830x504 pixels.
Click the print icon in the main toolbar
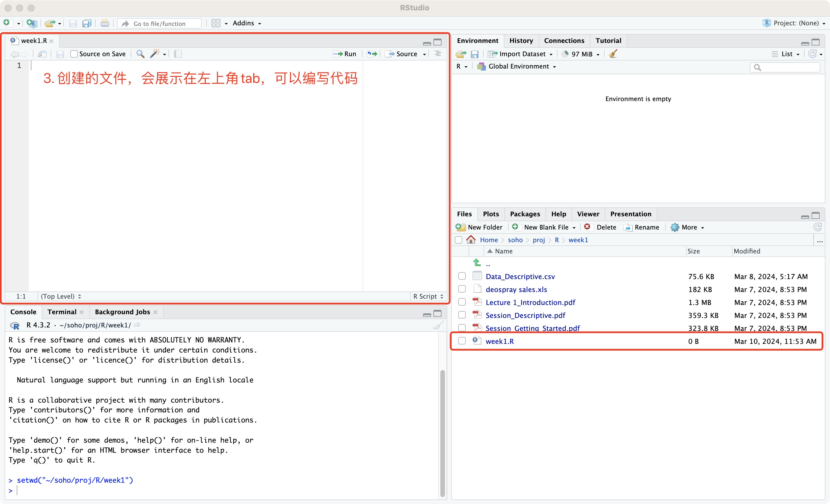105,23
